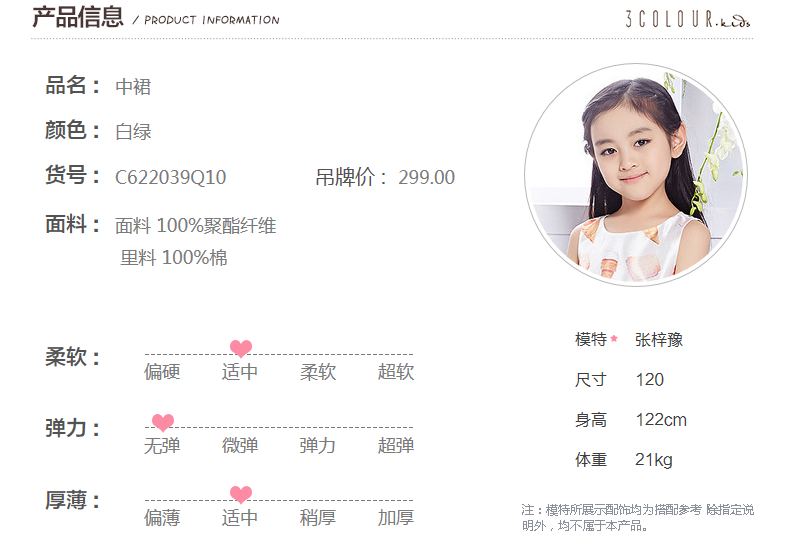Image resolution: width=790 pixels, height=539 pixels.
Task: Click the model name 张梓豫
Action: click(659, 340)
